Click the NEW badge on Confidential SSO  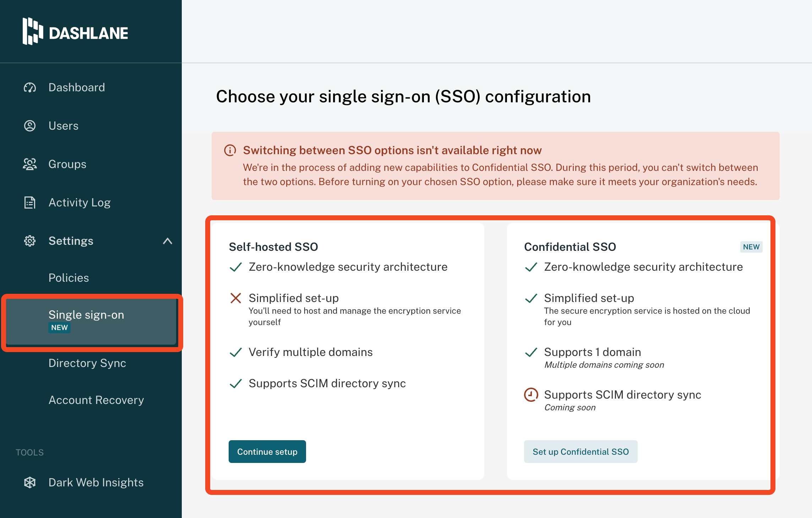coord(751,247)
